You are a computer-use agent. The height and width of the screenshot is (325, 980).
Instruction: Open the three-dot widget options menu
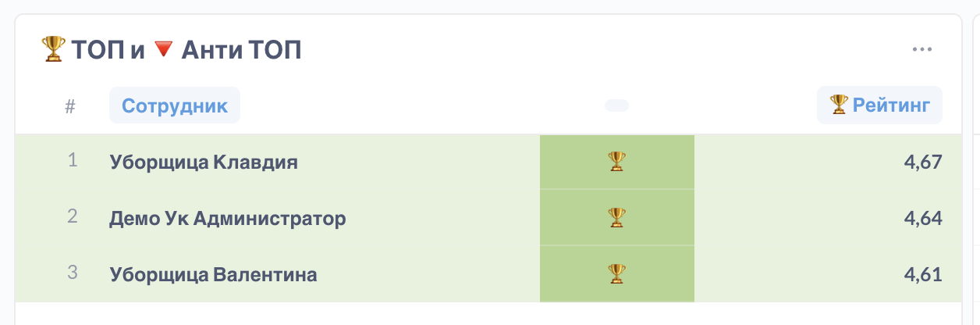(x=922, y=50)
